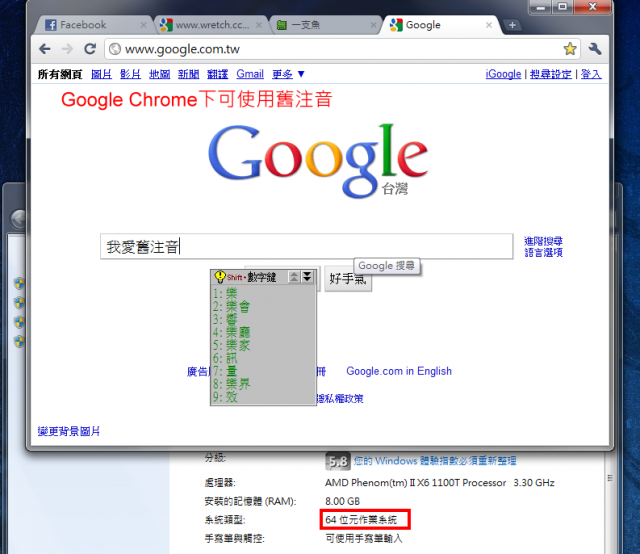Screen dimensions: 640x554
Task: Click the 5.8 rating badge in System window
Action: tap(338, 461)
